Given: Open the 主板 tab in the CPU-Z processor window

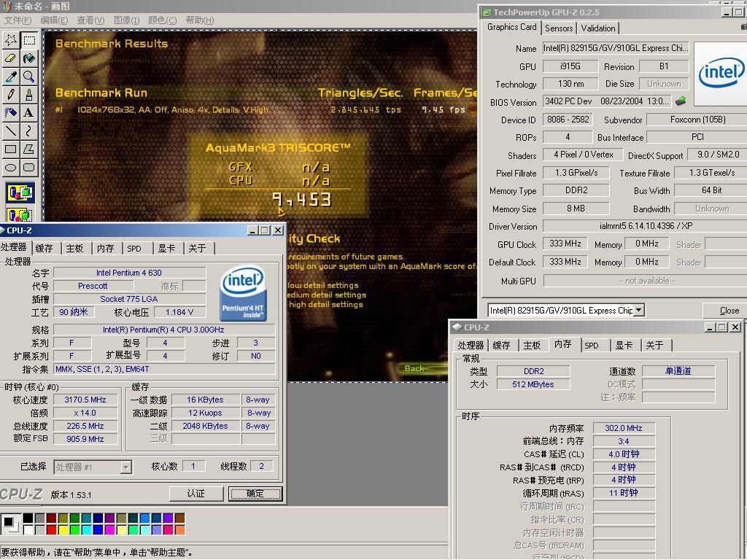Looking at the screenshot, I should (74, 248).
